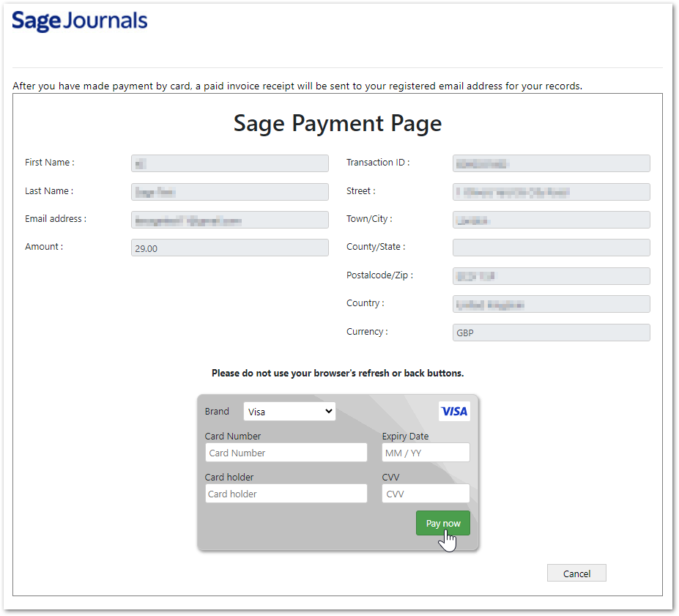Select the Town/City field

552,220
